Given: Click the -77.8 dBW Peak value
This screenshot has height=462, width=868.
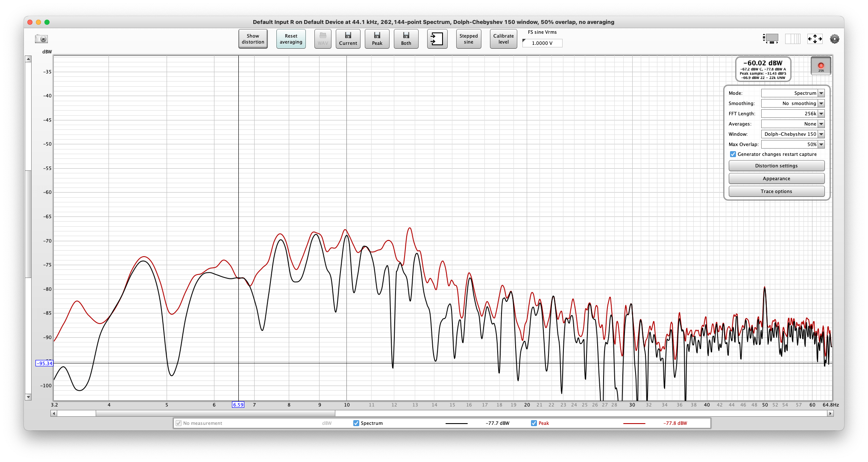Looking at the screenshot, I should point(675,423).
